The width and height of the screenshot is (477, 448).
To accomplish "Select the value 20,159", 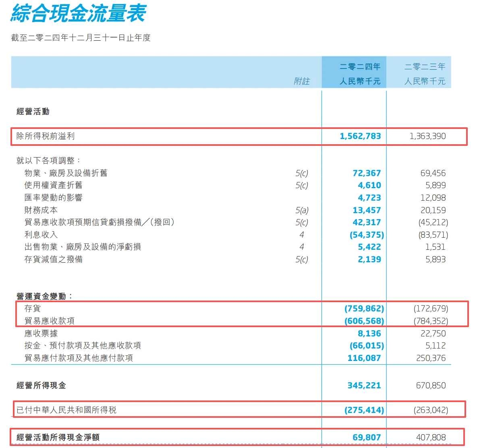I will 433,210.
